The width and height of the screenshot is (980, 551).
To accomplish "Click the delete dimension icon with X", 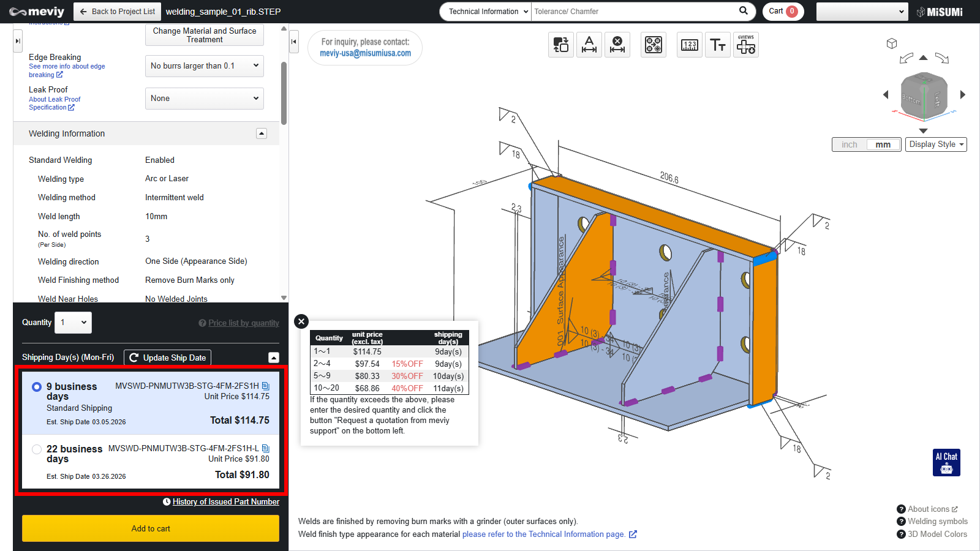I will point(617,45).
